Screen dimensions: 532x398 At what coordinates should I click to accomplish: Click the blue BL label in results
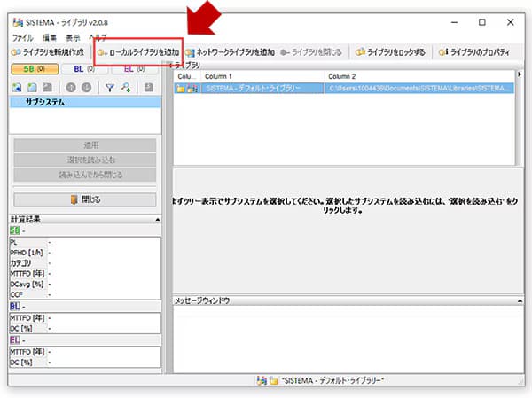point(14,307)
